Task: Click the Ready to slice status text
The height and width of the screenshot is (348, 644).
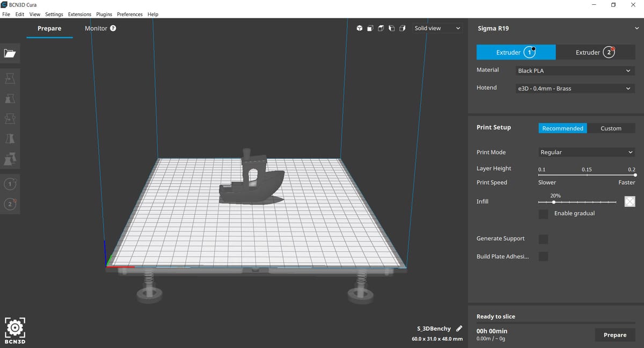Action: pyautogui.click(x=496, y=317)
